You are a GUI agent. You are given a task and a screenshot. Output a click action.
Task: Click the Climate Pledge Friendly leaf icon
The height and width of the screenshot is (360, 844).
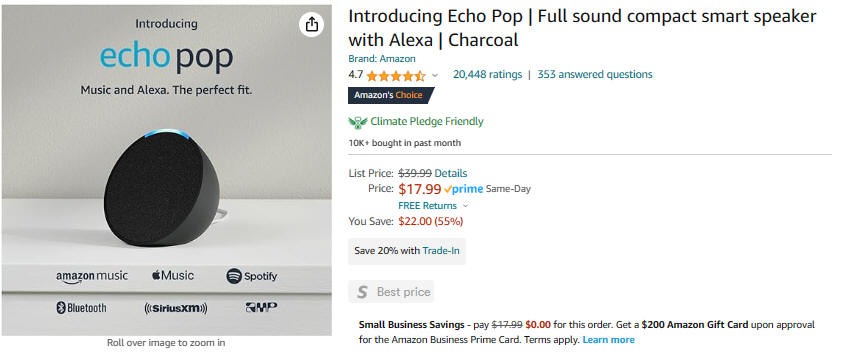tap(357, 122)
